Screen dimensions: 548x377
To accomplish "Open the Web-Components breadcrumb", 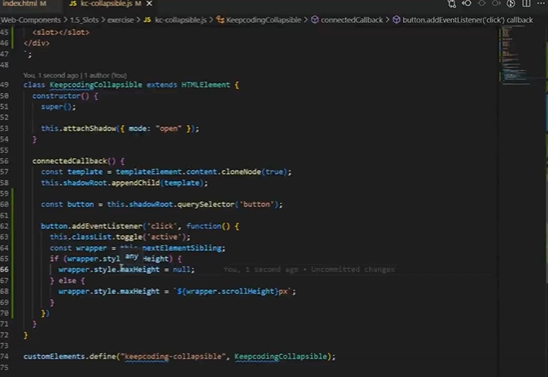I will (x=31, y=20).
